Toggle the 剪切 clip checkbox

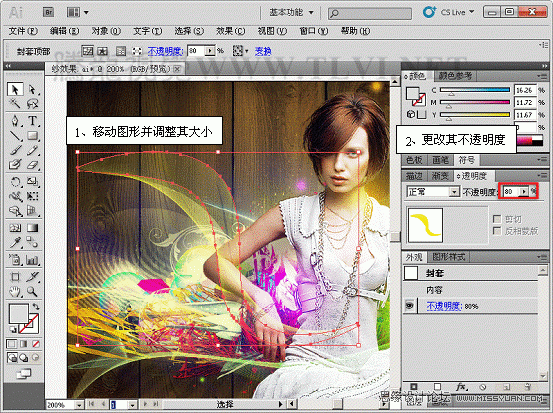point(497,219)
